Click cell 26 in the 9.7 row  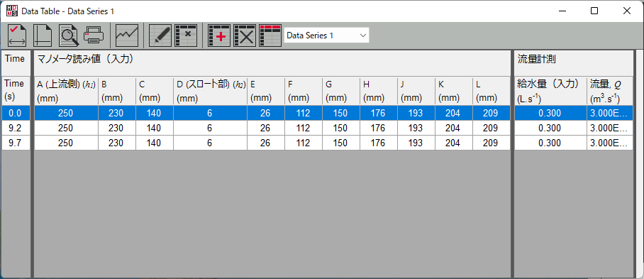266,143
